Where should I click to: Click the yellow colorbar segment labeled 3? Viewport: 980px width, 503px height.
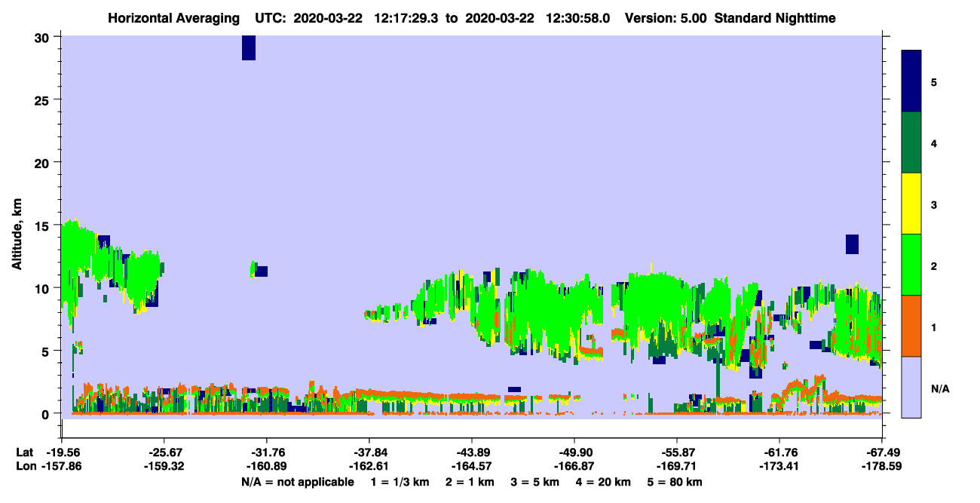coord(911,204)
